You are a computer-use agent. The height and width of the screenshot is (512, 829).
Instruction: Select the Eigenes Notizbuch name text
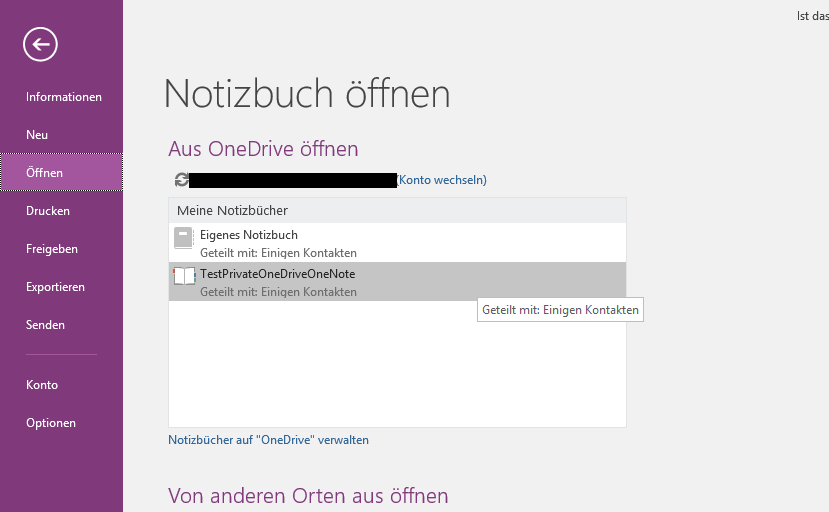248,235
